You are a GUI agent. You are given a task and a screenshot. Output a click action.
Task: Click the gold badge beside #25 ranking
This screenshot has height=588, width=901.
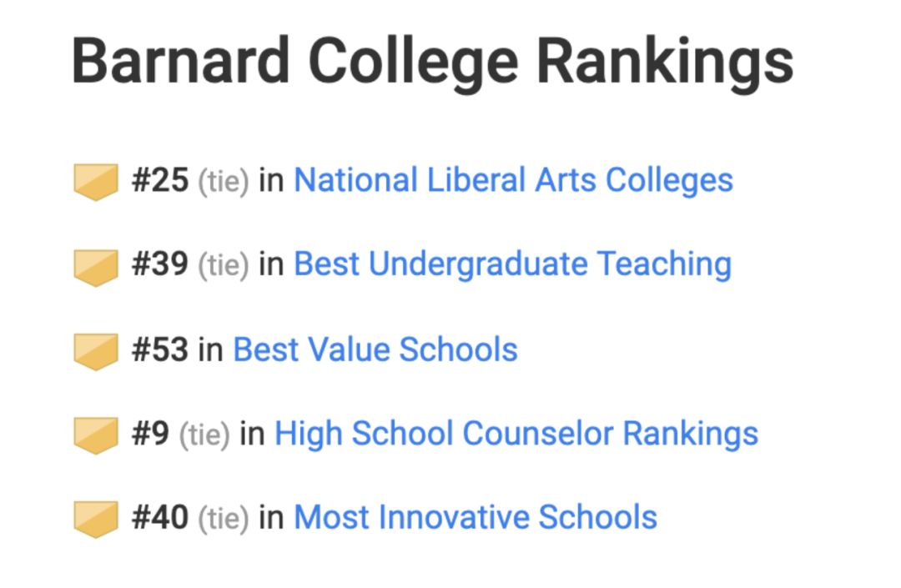(x=96, y=182)
